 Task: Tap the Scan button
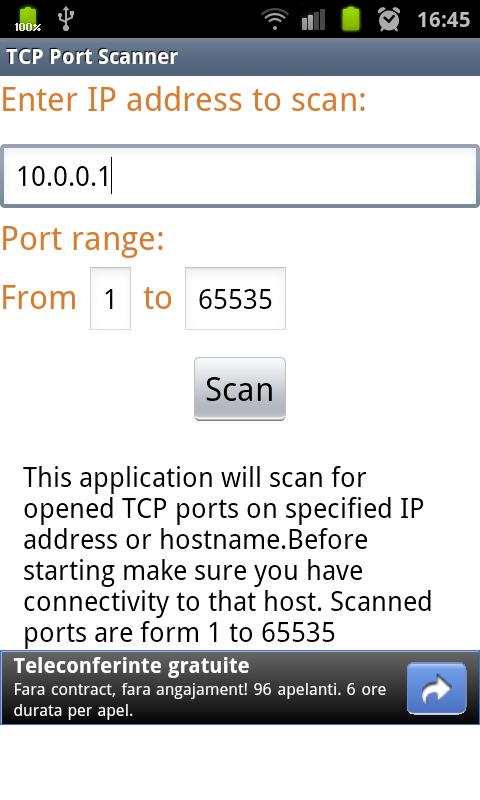(x=239, y=389)
